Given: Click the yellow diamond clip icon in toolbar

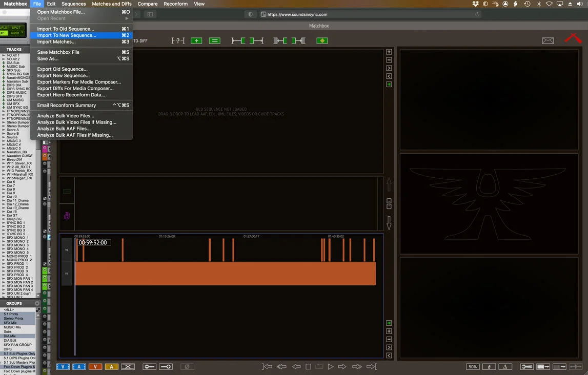Looking at the screenshot, I should (x=322, y=40).
